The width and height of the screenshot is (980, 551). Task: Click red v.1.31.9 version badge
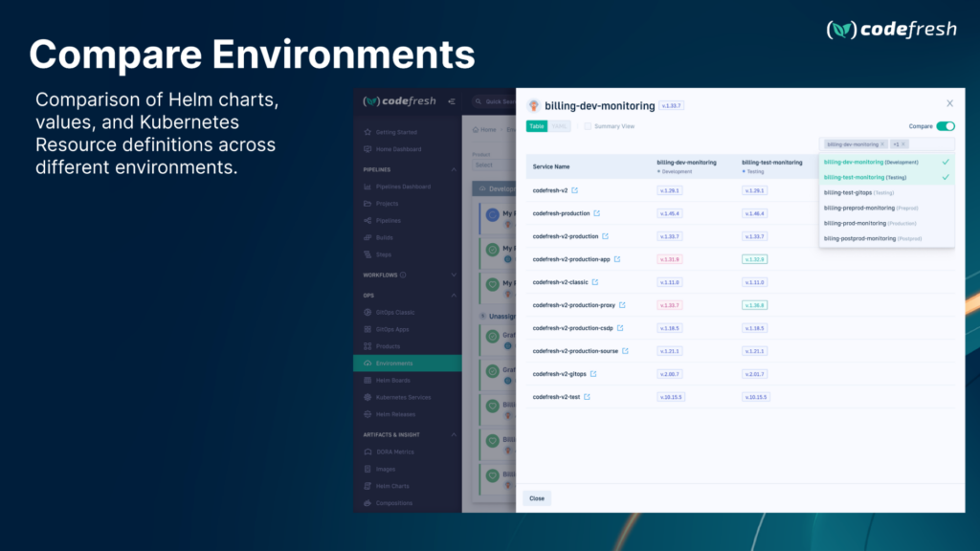coord(669,259)
